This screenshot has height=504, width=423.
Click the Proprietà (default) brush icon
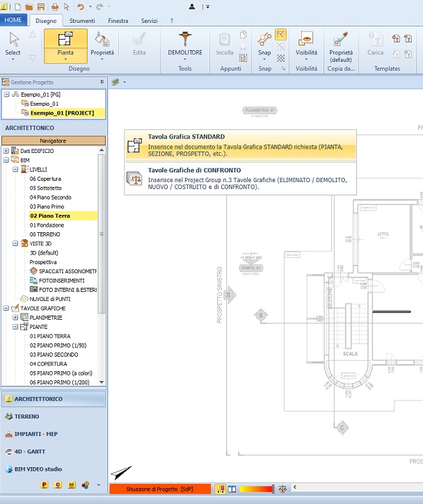click(341, 39)
